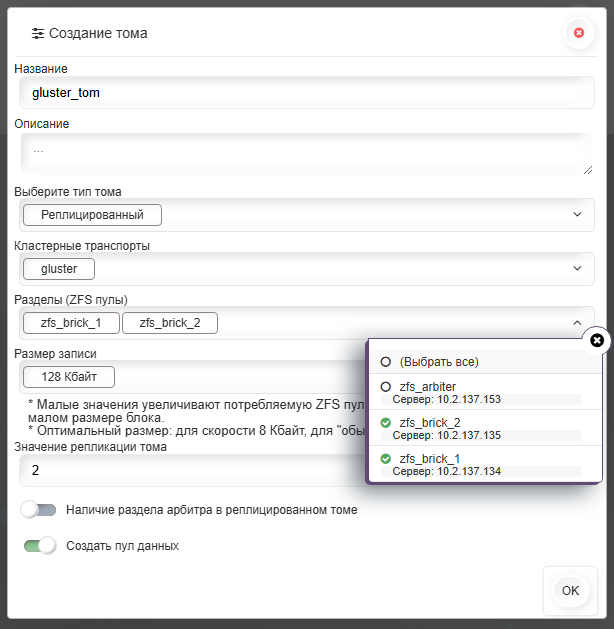
Task: Turn off the Создать пул данных switch
Action: tap(40, 546)
